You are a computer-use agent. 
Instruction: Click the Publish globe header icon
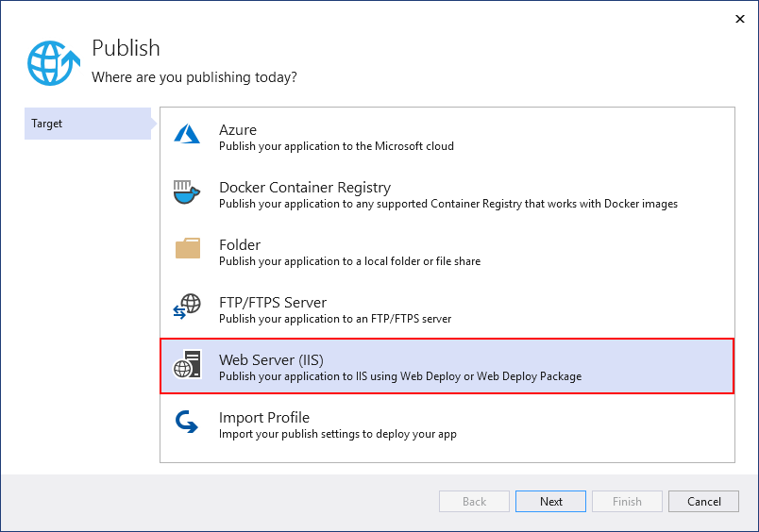[x=54, y=63]
